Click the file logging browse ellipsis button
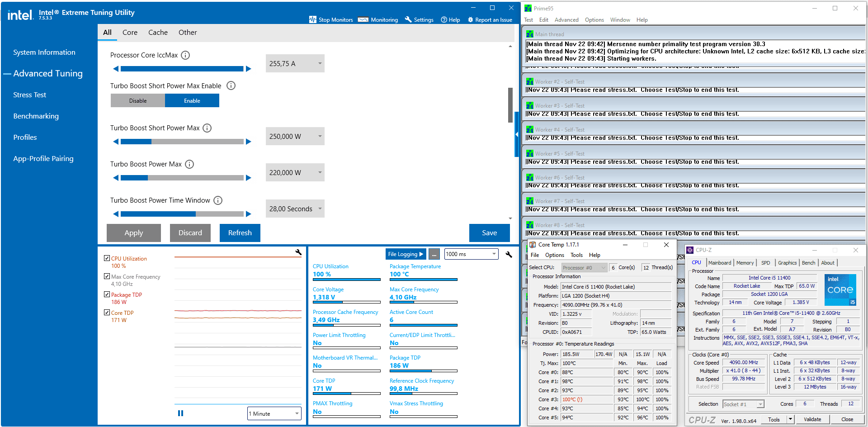The image size is (868, 427). point(434,254)
